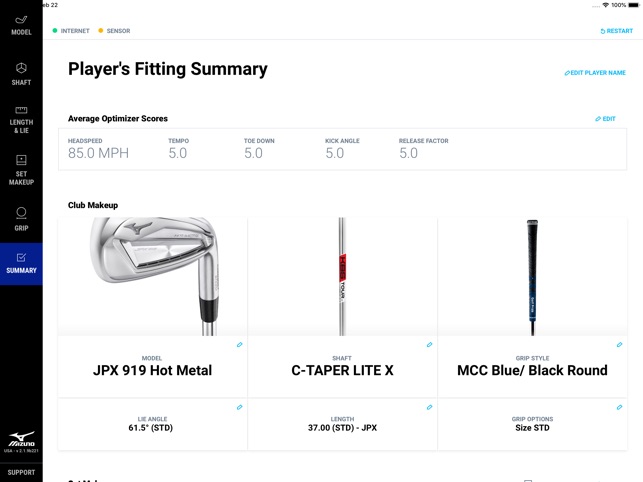Click the iron club head image
This screenshot has width=643, height=482.
coord(155,276)
